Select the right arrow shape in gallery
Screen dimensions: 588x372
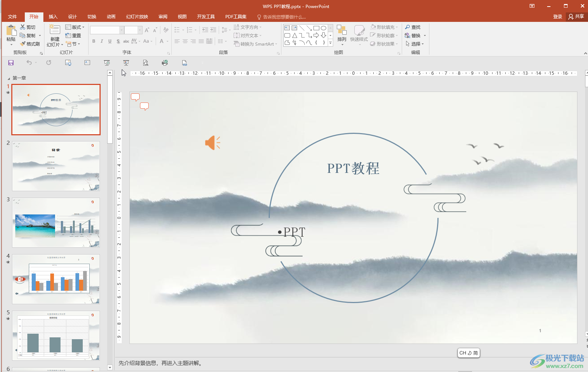[x=316, y=35]
